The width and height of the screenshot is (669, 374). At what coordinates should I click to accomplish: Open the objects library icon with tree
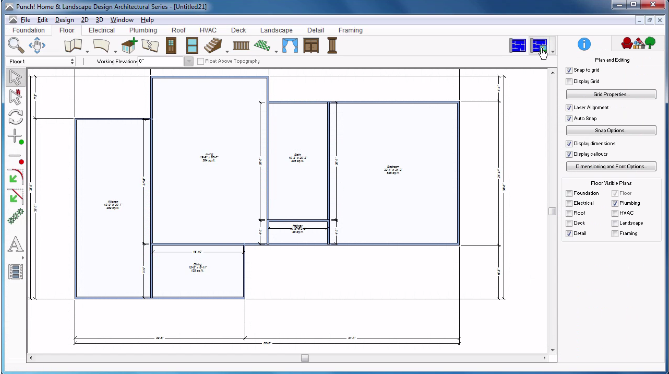coord(638,43)
